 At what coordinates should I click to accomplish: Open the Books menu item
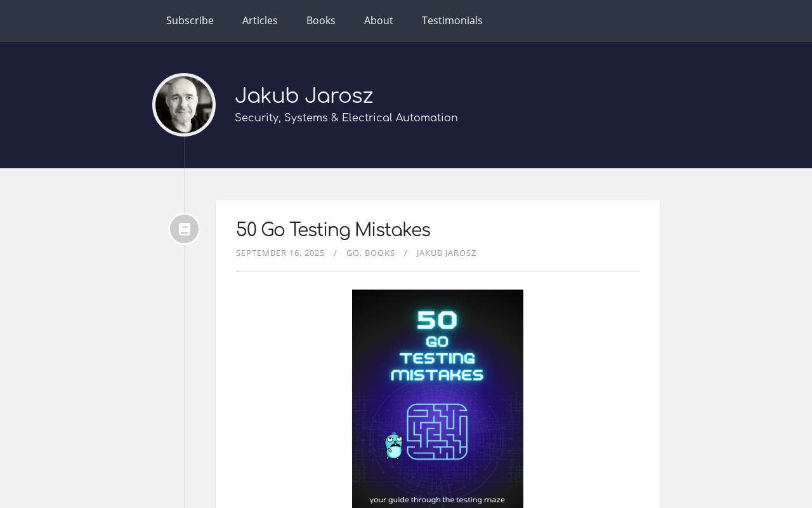pos(321,20)
